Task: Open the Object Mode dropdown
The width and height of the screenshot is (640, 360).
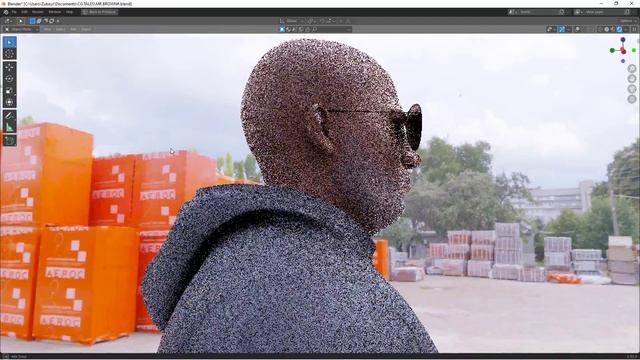Action: [21, 29]
